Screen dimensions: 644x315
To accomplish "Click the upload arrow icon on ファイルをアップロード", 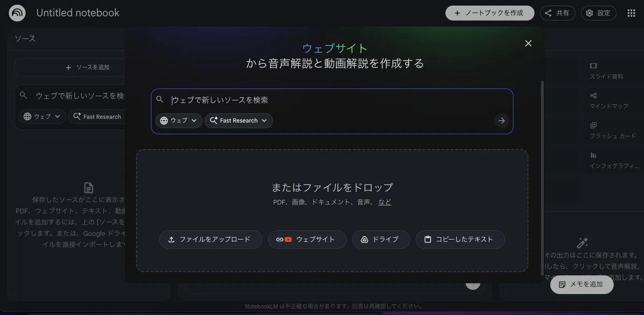I will click(172, 239).
